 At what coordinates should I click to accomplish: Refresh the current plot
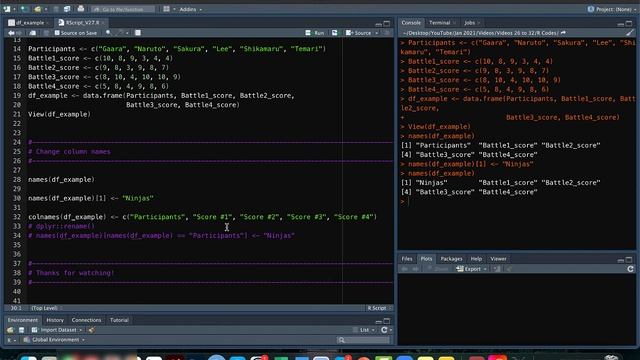[x=630, y=269]
